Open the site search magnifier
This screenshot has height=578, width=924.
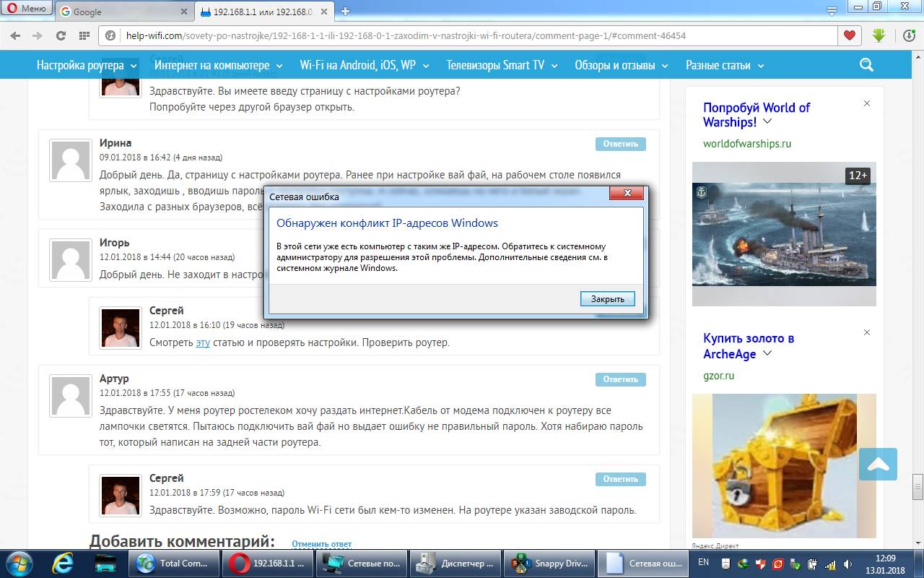click(867, 65)
